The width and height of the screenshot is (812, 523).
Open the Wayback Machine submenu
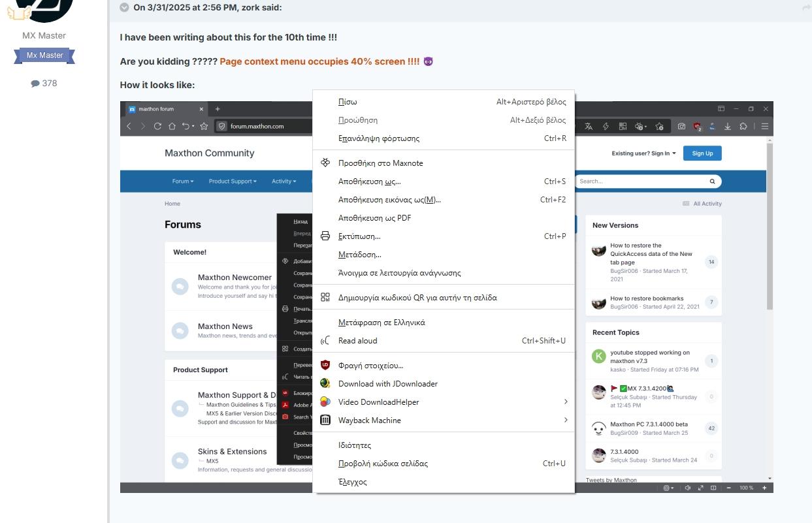point(444,420)
